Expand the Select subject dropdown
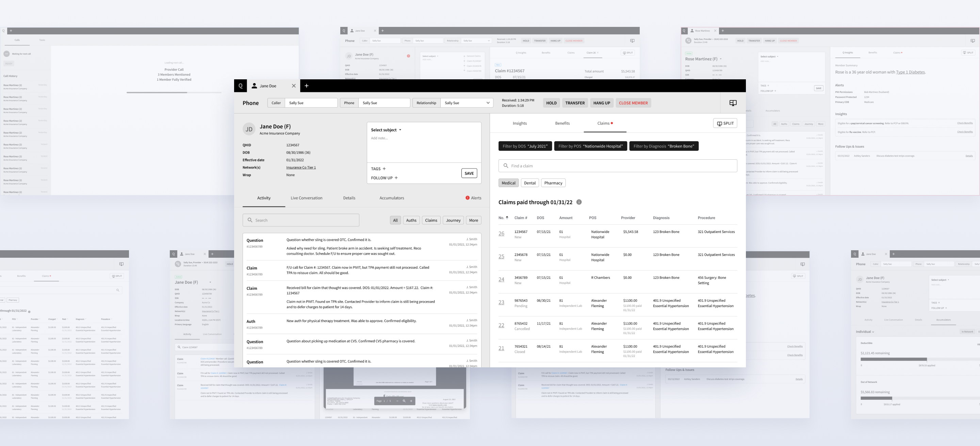Screen dimensions: 980x446 click(x=386, y=130)
